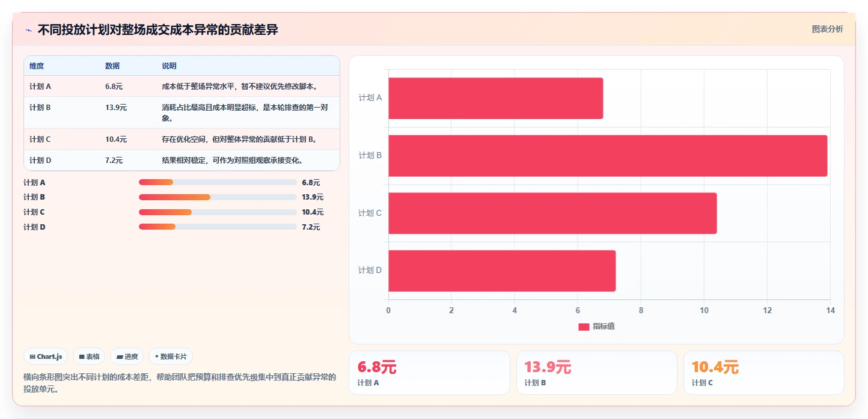This screenshot has height=419, width=868.
Task: Click the 指标值 legend text
Action: coord(604,326)
